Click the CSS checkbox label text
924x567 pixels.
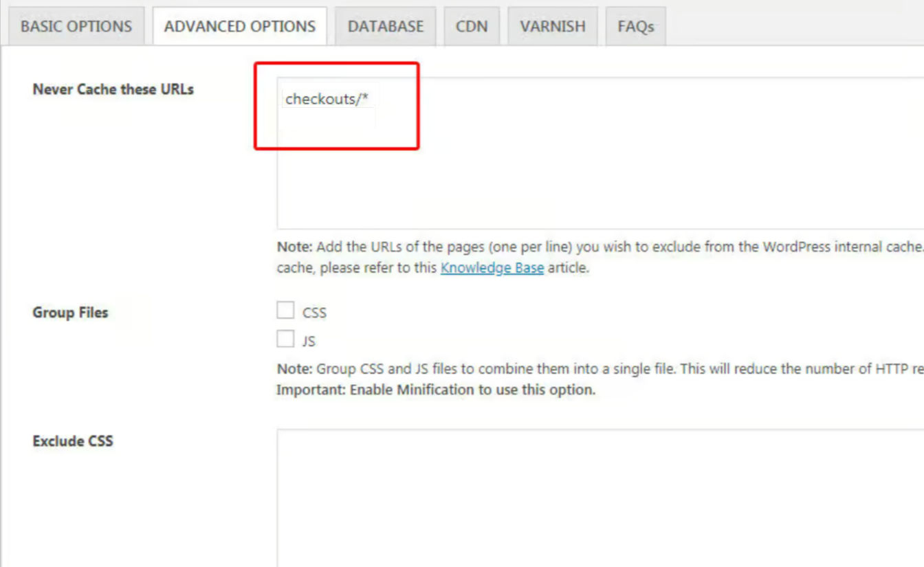pos(314,313)
